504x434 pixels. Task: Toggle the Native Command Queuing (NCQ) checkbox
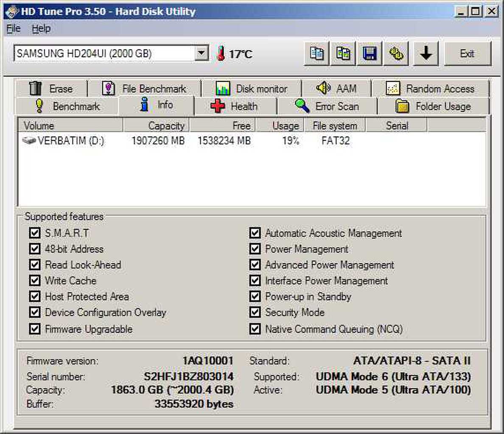coord(255,329)
